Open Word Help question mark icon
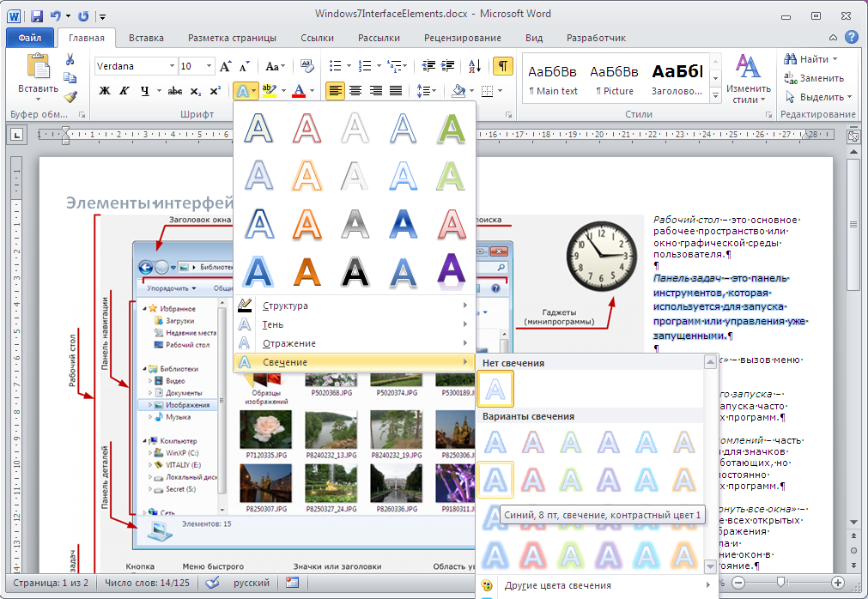Viewport: 868px width, 599px height. click(852, 37)
